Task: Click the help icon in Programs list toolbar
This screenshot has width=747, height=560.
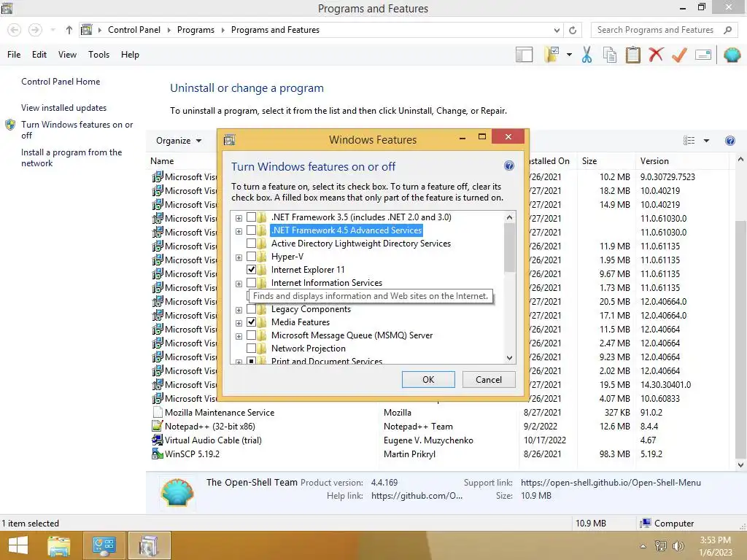Action: tap(729, 141)
